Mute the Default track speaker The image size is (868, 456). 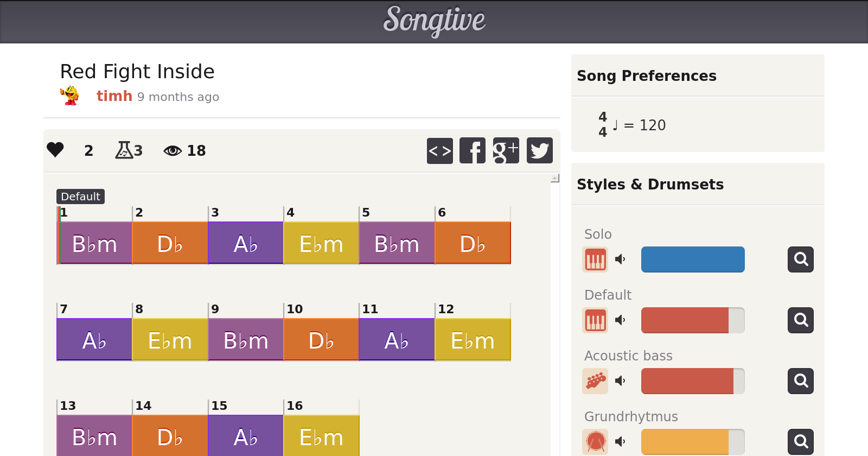click(620, 320)
